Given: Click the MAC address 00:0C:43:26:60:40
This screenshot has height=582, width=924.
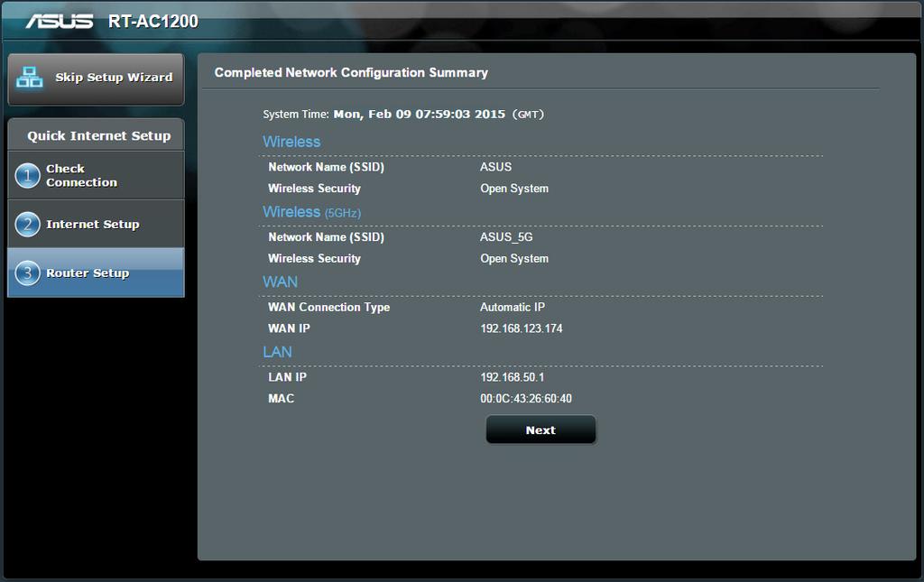Looking at the screenshot, I should pos(526,399).
